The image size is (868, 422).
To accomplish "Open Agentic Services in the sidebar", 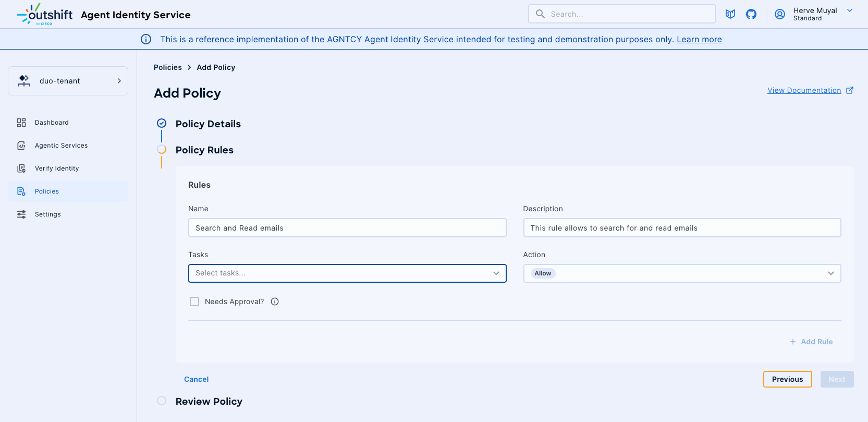I will tap(61, 146).
